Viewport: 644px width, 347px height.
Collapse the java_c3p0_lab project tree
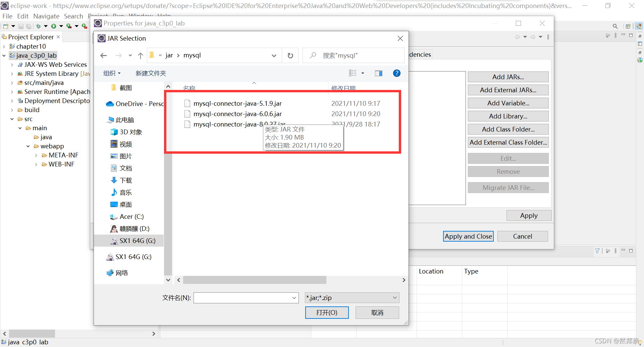pyautogui.click(x=4, y=55)
